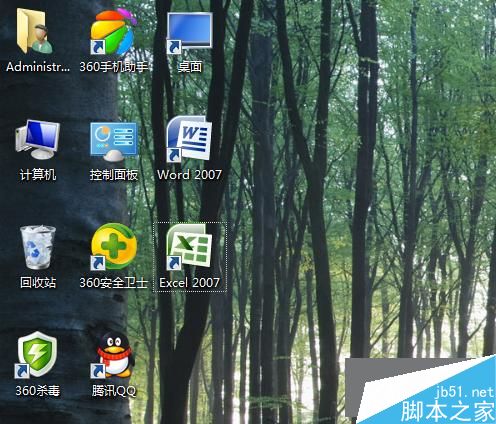Image resolution: width=496 pixels, height=424 pixels.
Task: Select the 360安全卫士 shortcut icon
Action: [114, 247]
